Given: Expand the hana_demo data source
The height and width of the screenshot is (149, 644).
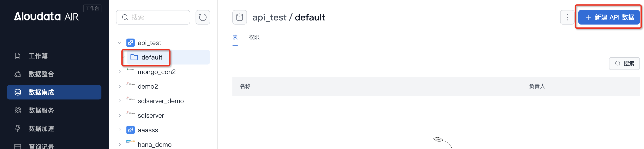Looking at the screenshot, I should pos(120,144).
